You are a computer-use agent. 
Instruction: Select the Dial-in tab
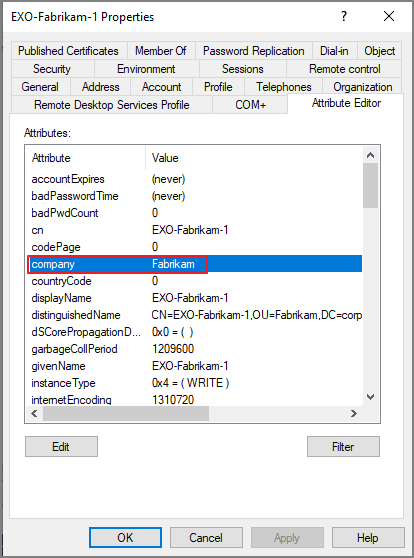pyautogui.click(x=334, y=51)
